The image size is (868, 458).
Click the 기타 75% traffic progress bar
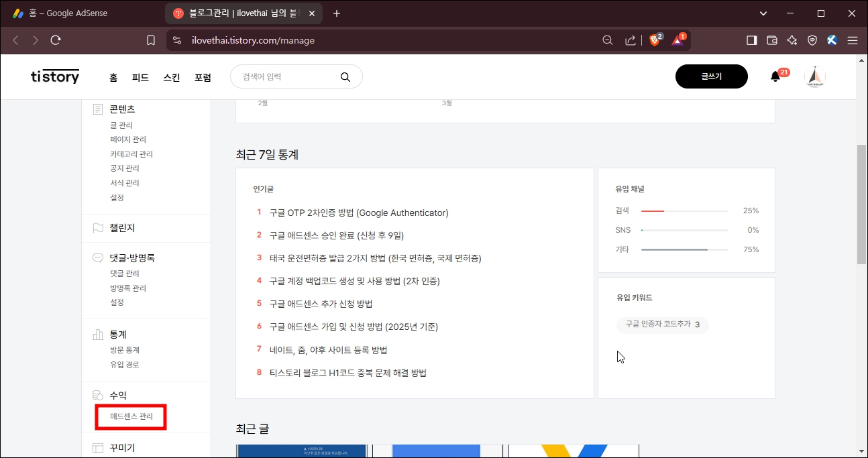coord(684,249)
